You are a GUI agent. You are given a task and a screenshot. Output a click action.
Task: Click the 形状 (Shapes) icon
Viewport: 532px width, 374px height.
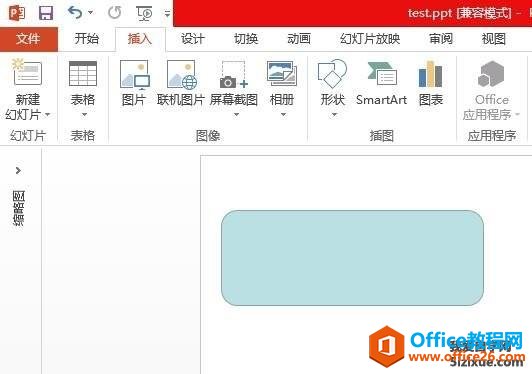coord(332,73)
